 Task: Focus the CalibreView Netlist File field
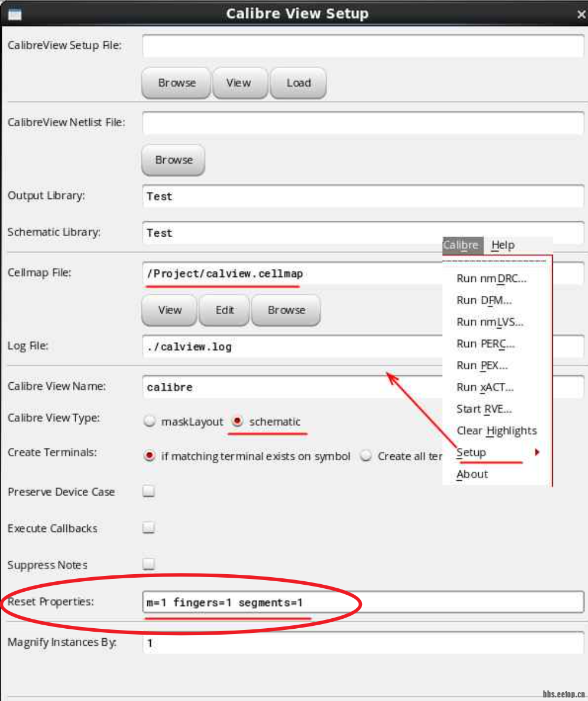363,123
